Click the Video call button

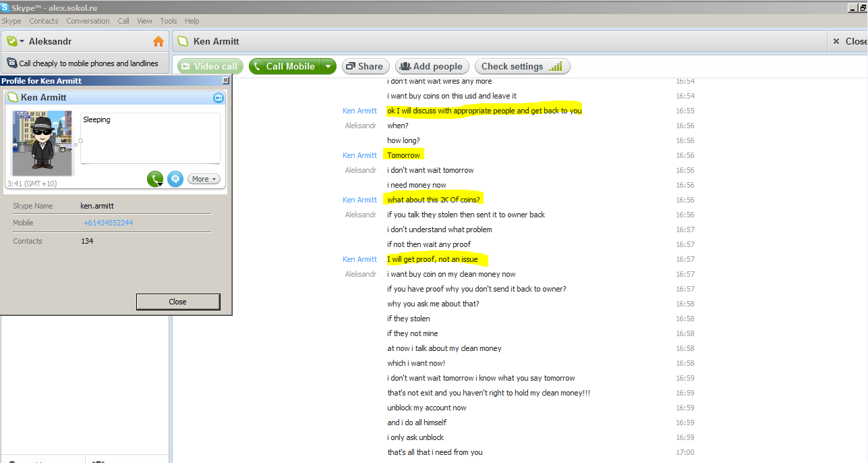coord(210,66)
